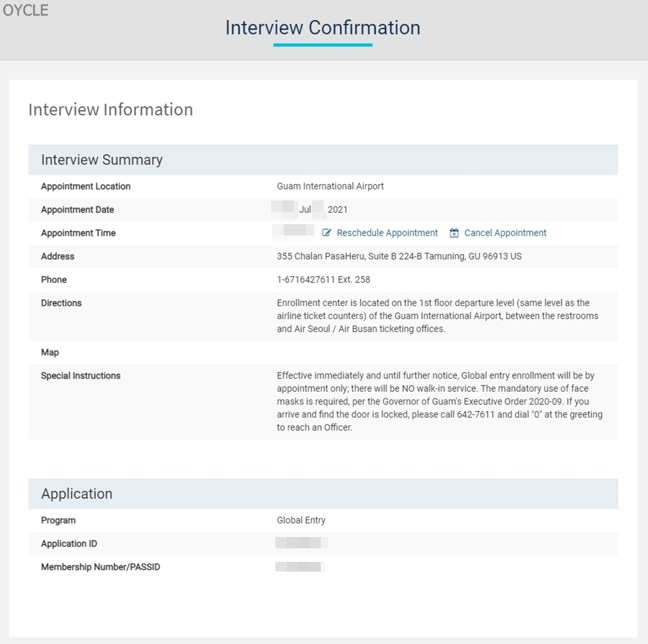648x644 pixels.
Task: Click the Application ID label
Action: click(x=69, y=544)
